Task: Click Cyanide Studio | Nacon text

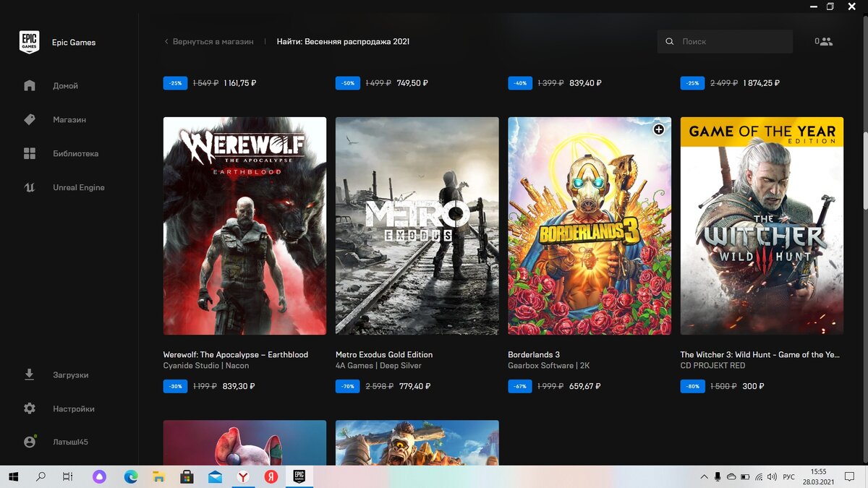Action: (206, 366)
